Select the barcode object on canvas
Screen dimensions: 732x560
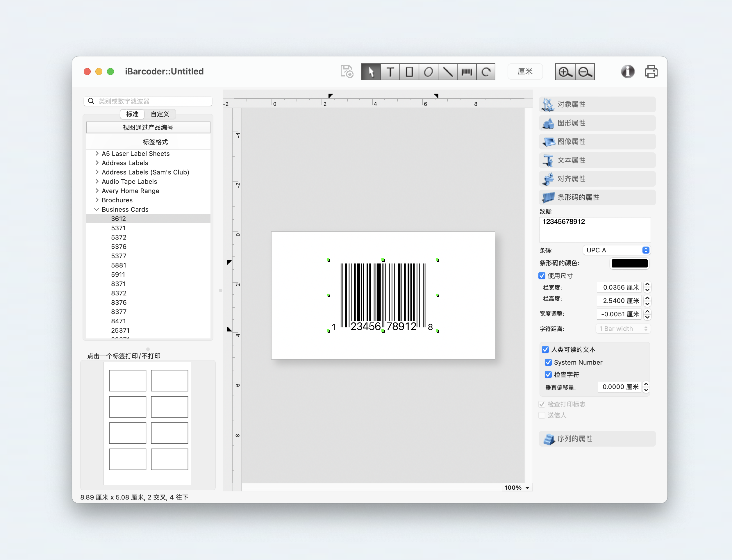(383, 296)
